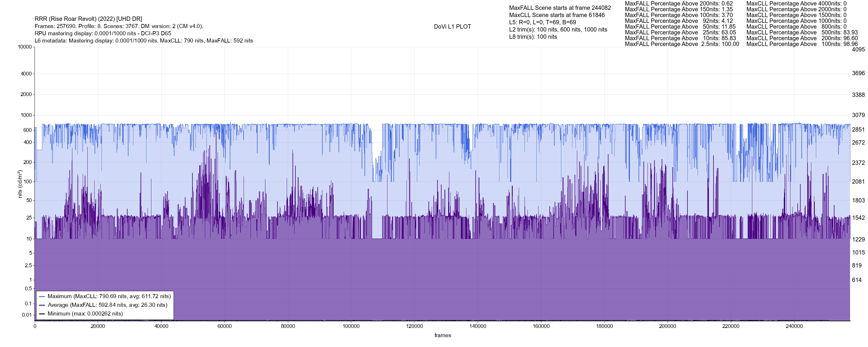This screenshot has height=347, width=868.
Task: Click the 'frames' x-axis label
Action: point(442,335)
